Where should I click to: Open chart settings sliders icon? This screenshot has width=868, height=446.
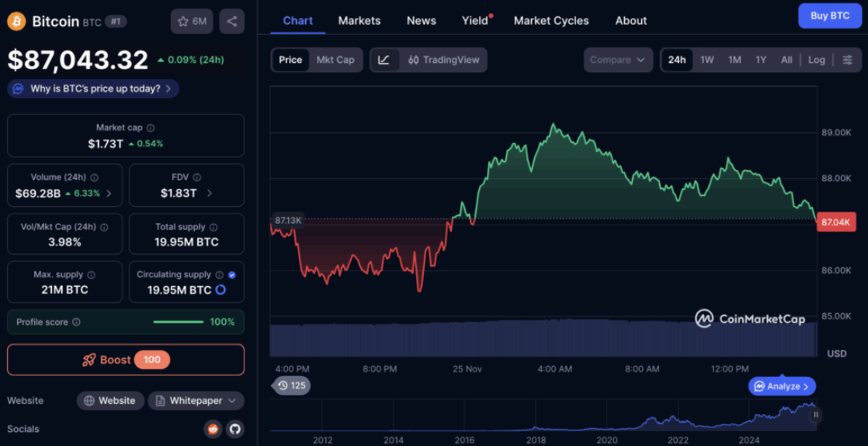847,60
